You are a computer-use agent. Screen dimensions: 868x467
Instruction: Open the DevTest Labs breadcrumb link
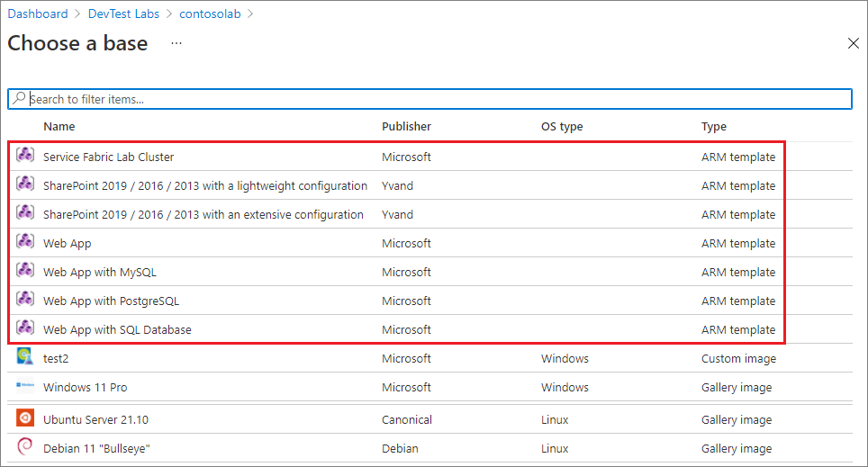coord(123,13)
